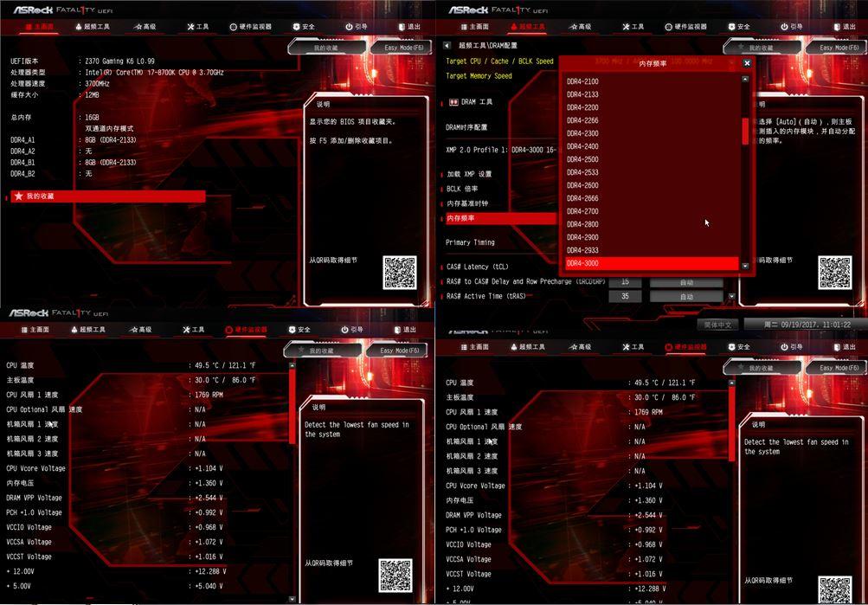Click the date and time display in the top-right screenshot

click(807, 325)
